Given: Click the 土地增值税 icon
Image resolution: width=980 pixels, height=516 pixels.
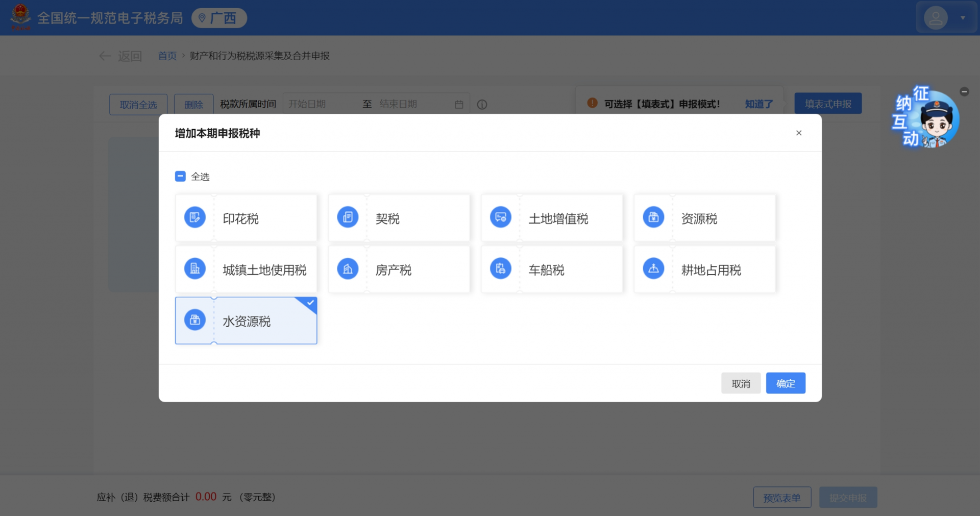Looking at the screenshot, I should coord(500,217).
